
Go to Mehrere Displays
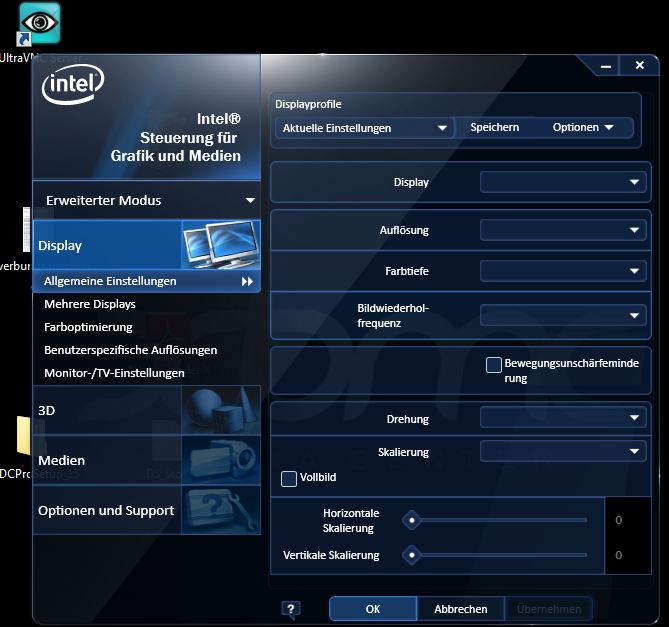point(90,304)
